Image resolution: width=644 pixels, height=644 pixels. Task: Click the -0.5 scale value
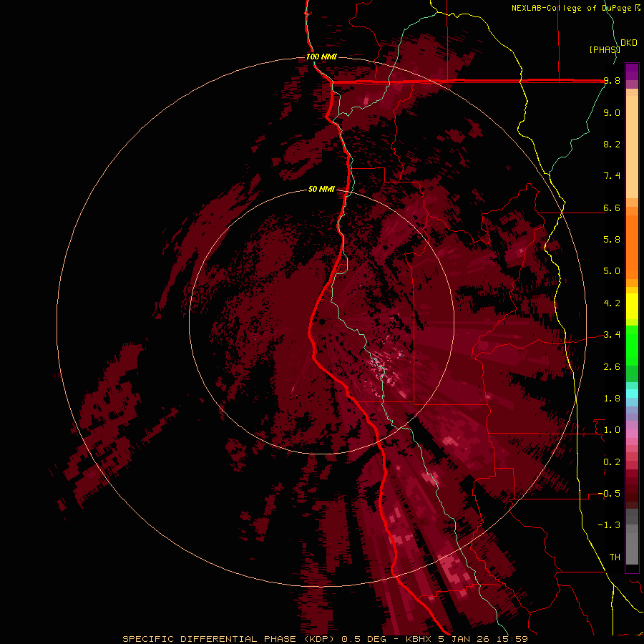pos(610,494)
